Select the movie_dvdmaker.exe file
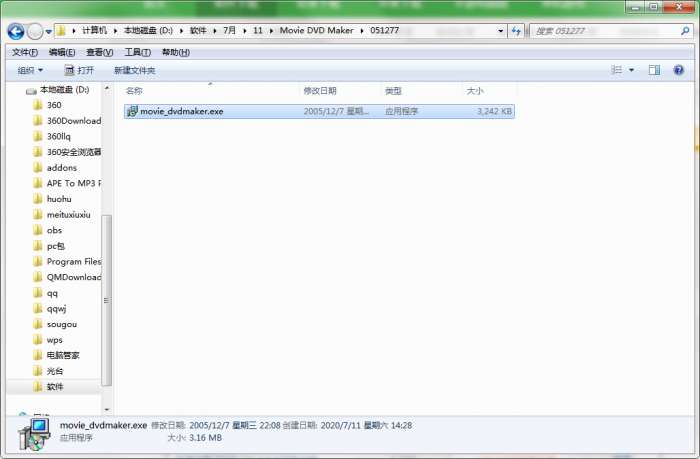Screen dimensions: 700x459 (x=319, y=111)
